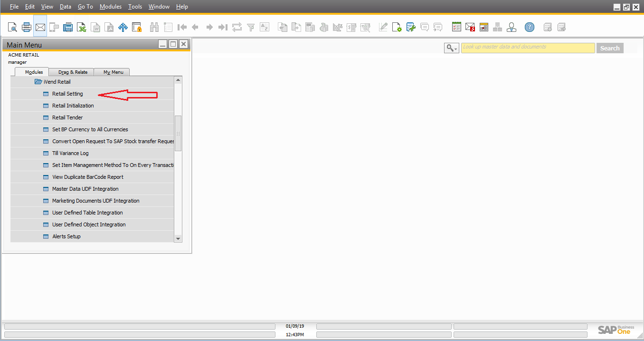Image resolution: width=644 pixels, height=341 pixels.
Task: Send by Email using the envelope icon
Action: click(40, 27)
